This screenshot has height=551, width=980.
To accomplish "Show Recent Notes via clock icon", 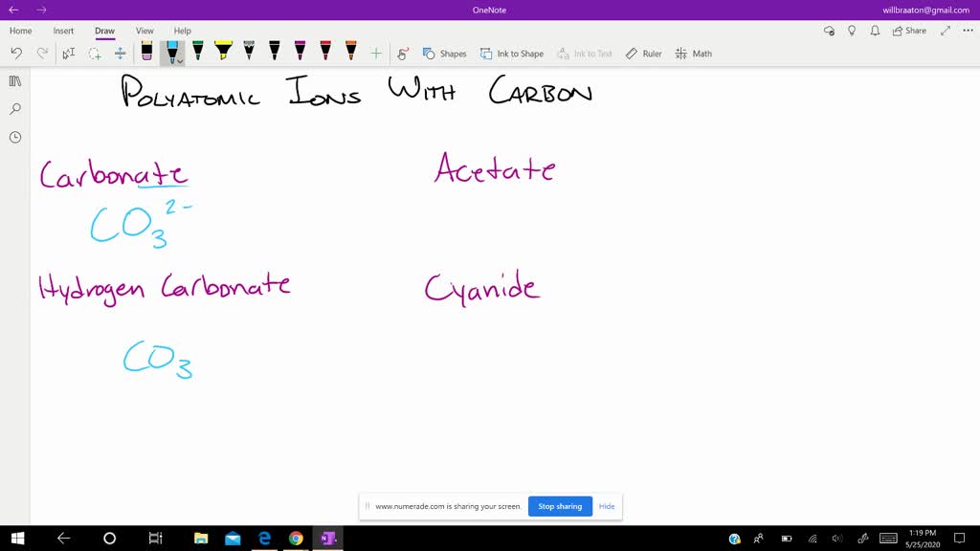I will [14, 137].
